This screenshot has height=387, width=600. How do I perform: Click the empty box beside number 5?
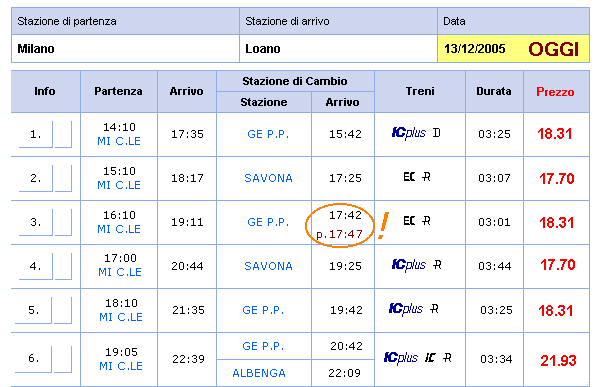(63, 310)
